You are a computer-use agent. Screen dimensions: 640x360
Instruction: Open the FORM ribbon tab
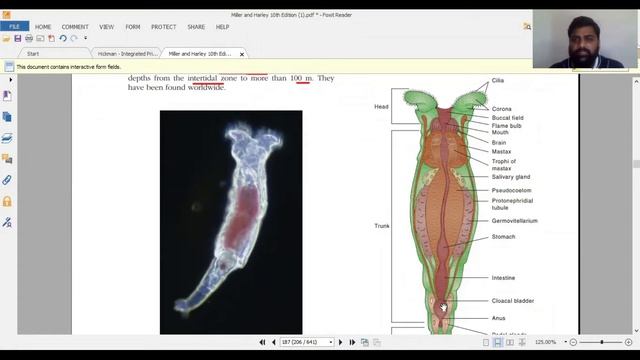pos(133,27)
